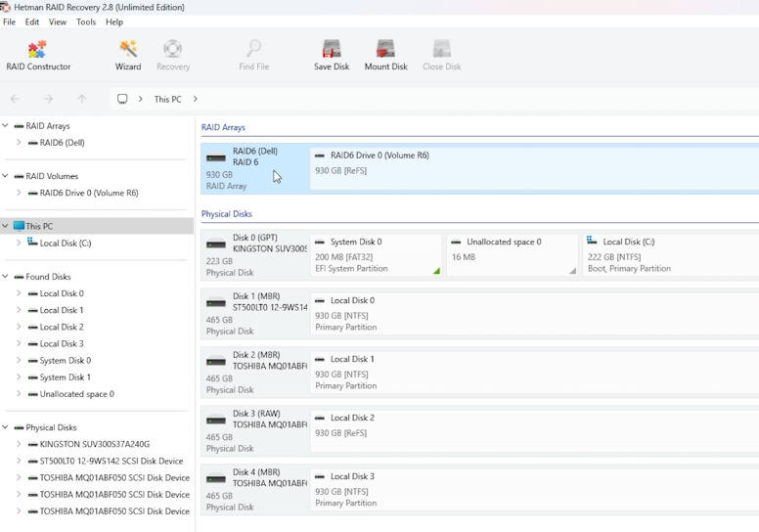Expand RAID6 Drive 0 (Volume R6) tree node

pos(19,193)
